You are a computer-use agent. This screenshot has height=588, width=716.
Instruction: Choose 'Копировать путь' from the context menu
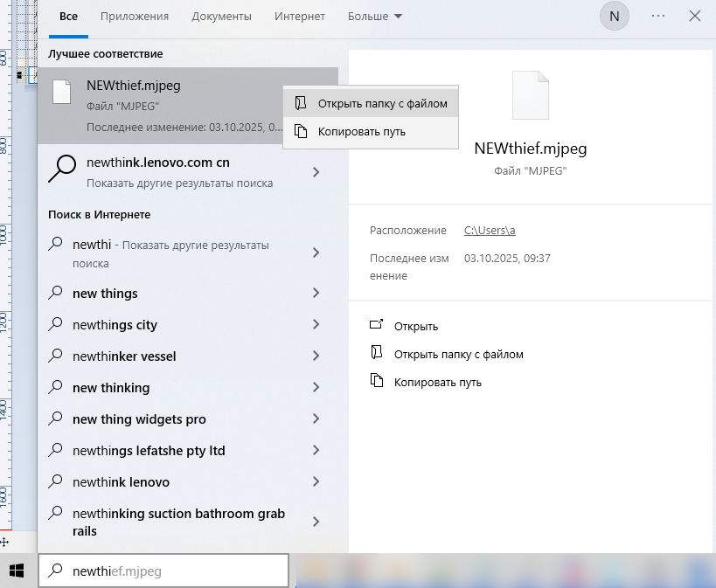361,132
